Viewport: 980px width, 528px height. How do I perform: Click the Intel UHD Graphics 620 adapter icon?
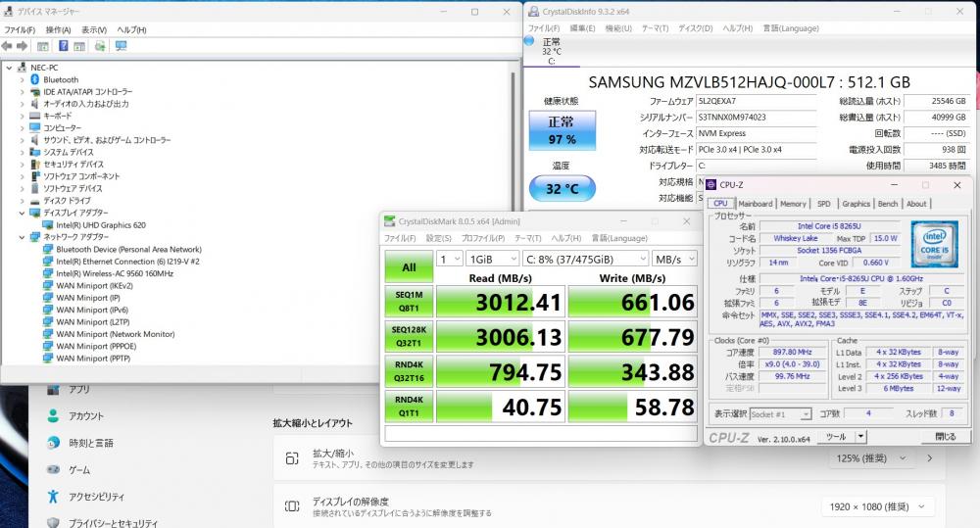[x=47, y=225]
